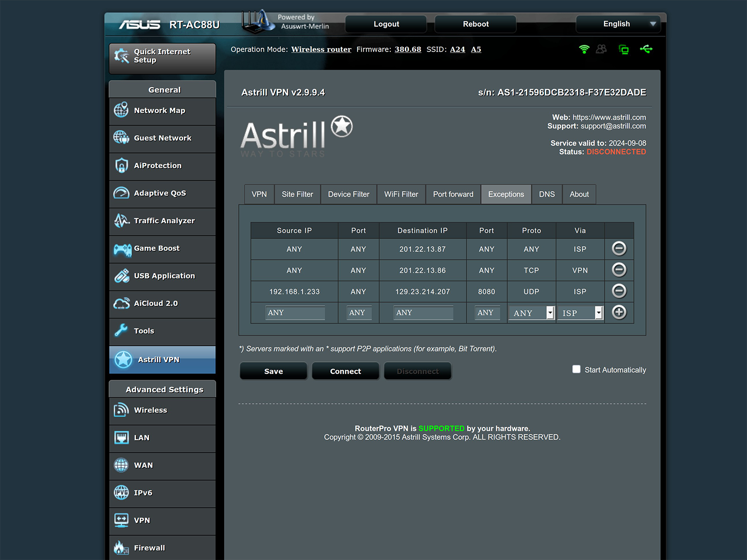The width and height of the screenshot is (747, 560).
Task: Select source IP 192.168.1.233 cell
Action: tap(294, 292)
